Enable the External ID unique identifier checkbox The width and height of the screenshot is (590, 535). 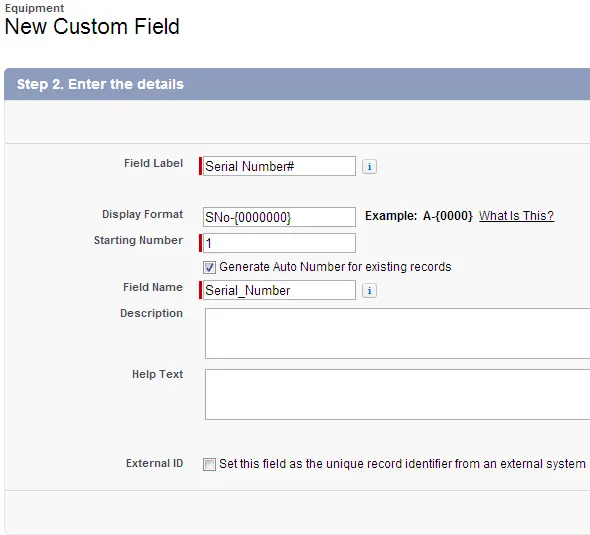coord(209,464)
